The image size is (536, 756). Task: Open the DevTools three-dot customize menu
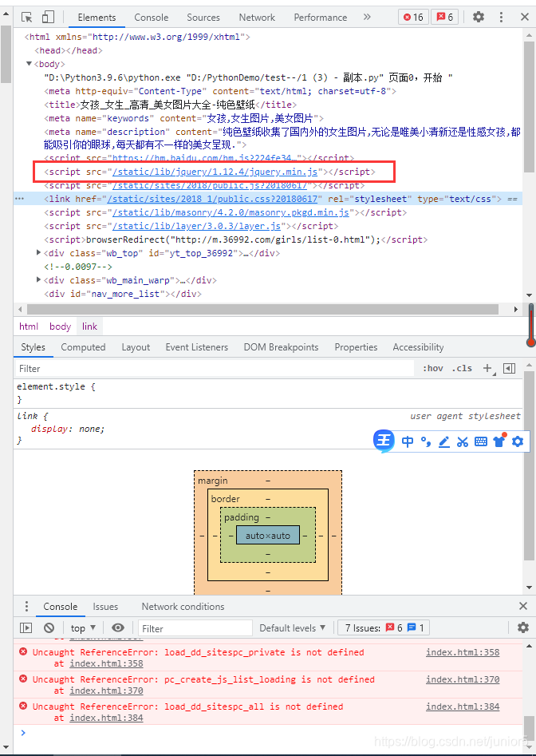501,18
